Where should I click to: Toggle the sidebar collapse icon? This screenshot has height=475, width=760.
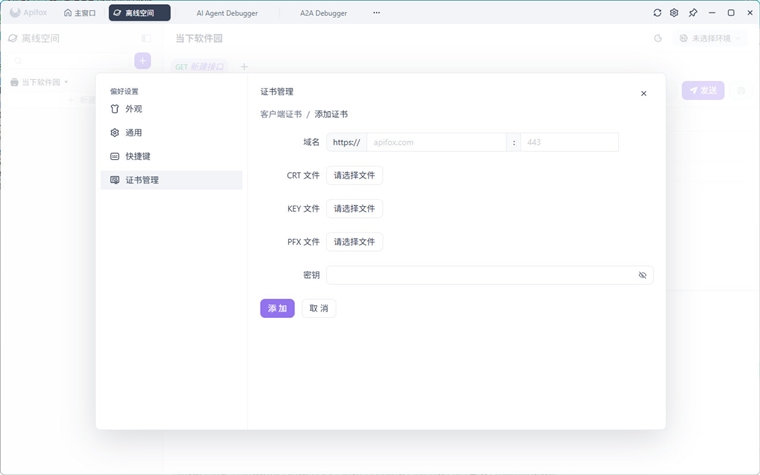pyautogui.click(x=146, y=38)
